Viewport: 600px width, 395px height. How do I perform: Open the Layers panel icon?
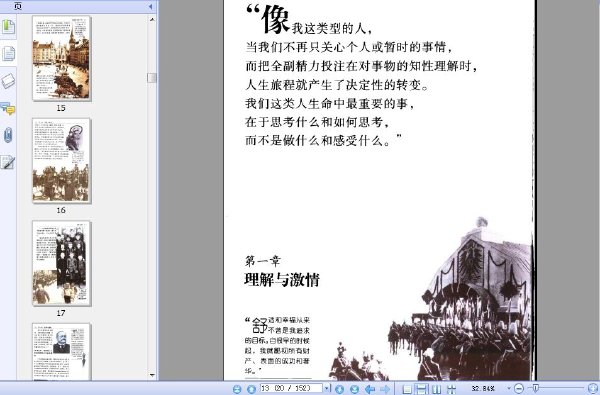click(x=8, y=81)
